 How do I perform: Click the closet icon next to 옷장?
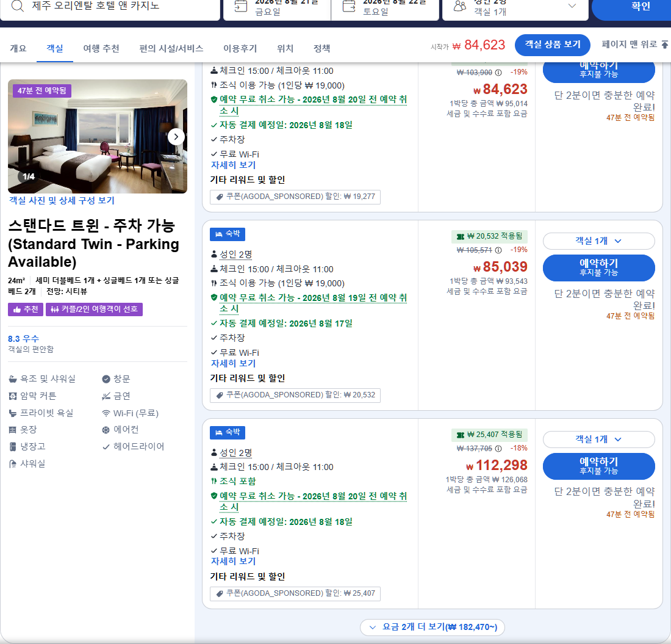[x=13, y=430]
